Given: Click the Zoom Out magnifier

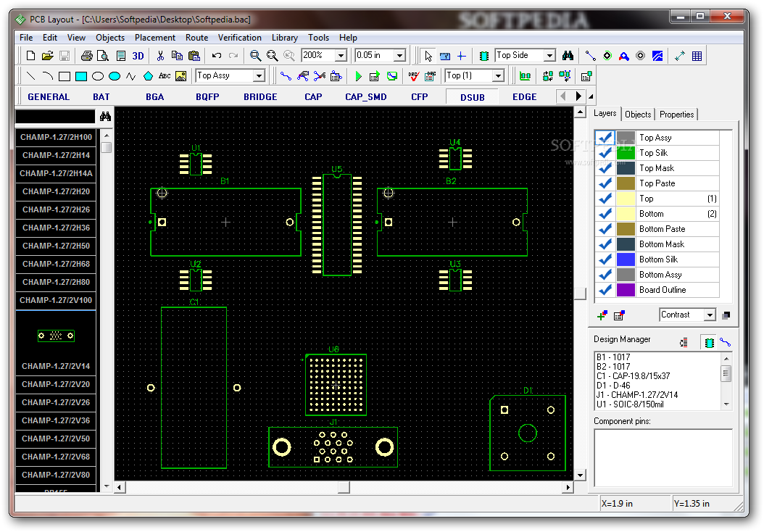Looking at the screenshot, I should coord(272,56).
